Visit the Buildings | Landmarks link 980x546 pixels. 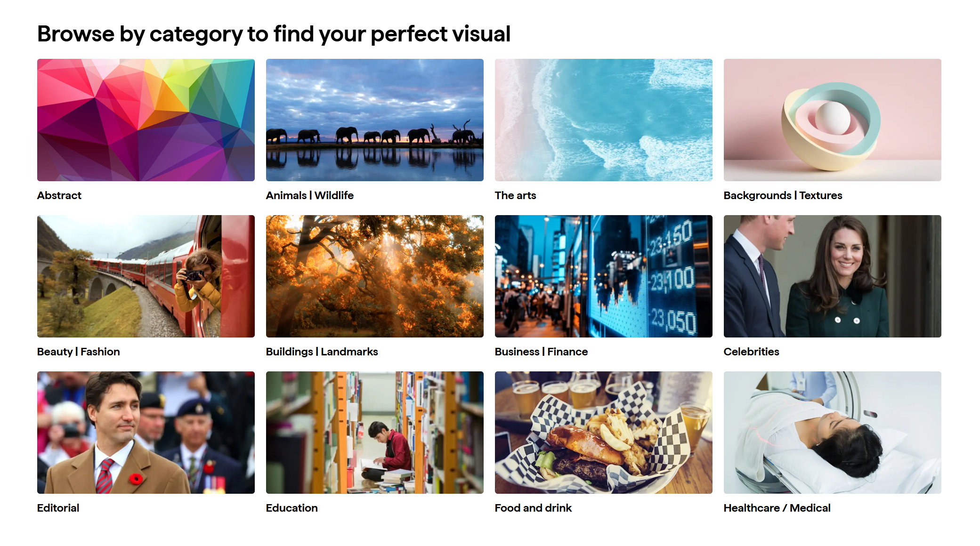click(x=322, y=352)
